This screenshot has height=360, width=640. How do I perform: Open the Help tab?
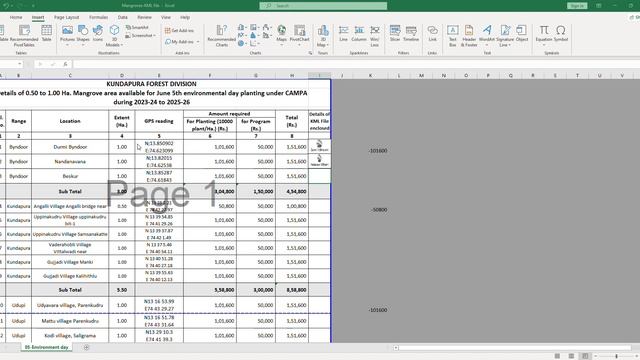coord(185,17)
